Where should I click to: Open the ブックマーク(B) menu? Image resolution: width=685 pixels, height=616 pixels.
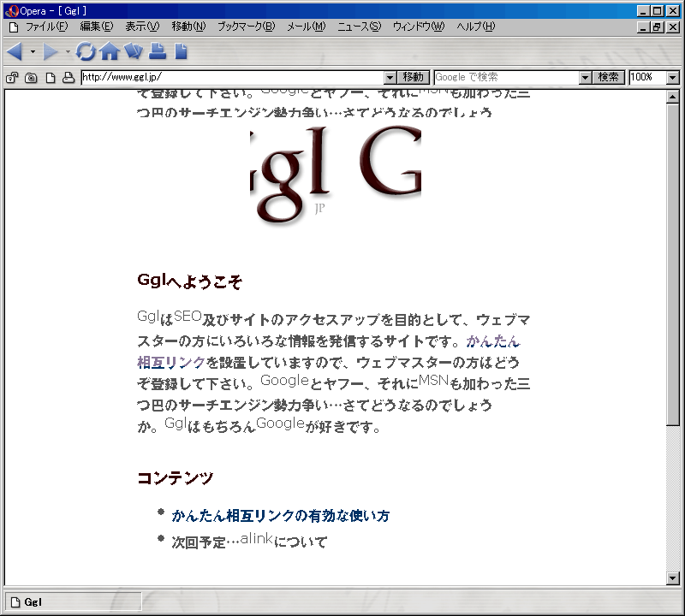(247, 27)
